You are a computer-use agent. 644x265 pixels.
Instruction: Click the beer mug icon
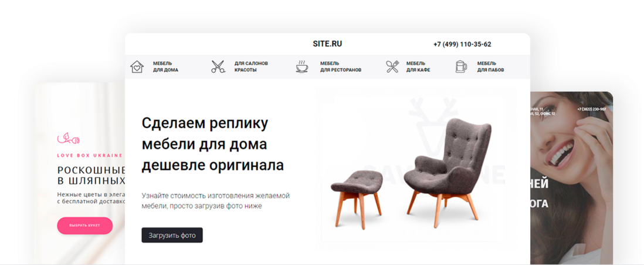pos(461,66)
